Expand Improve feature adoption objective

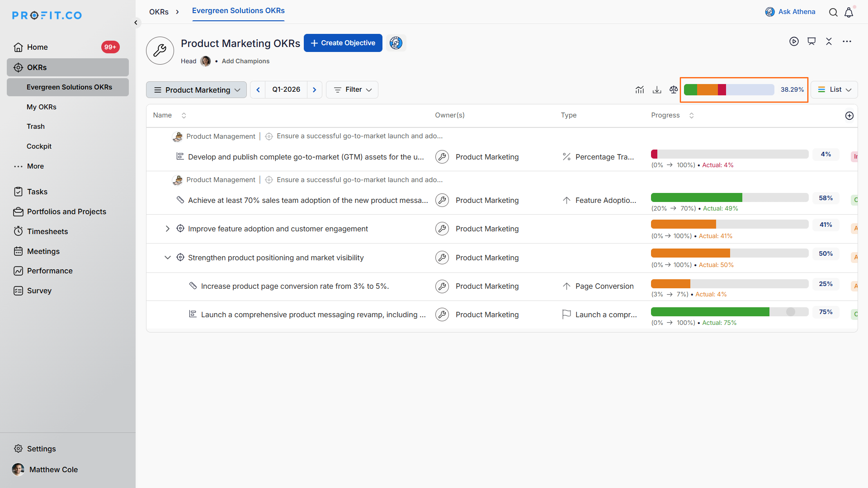coord(167,229)
